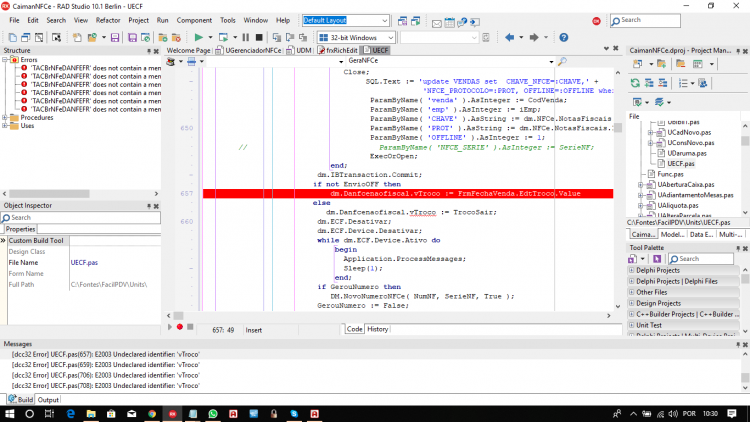Click the Refresh icon in Project Manager

[635, 83]
